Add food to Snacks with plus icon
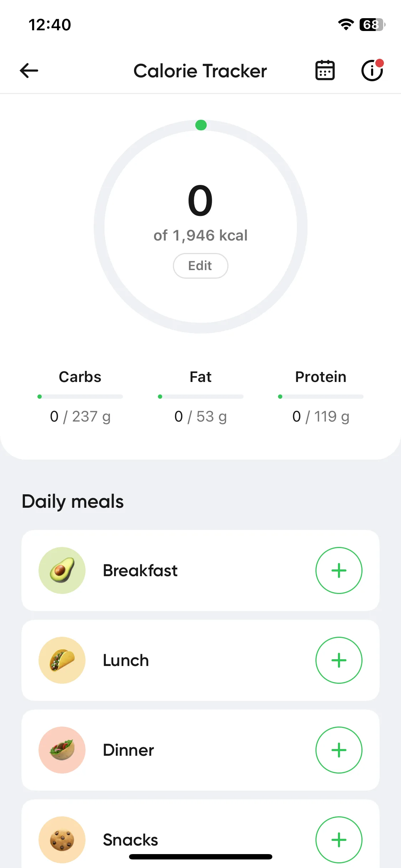Viewport: 401px width, 868px height. (339, 840)
